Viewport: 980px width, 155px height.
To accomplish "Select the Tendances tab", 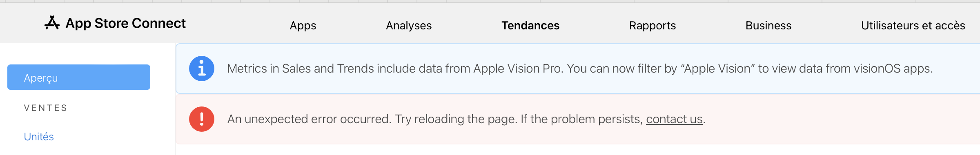I will pos(530,25).
